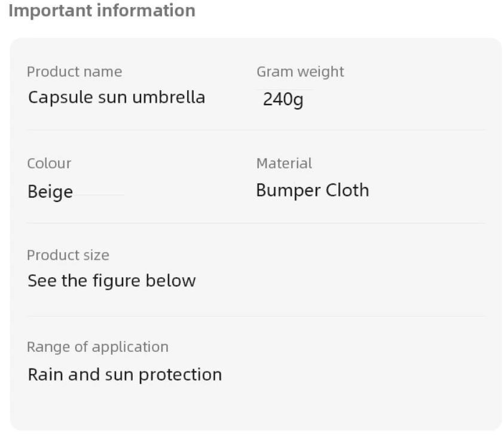Select the "Product size" label
This screenshot has height=436, width=504.
[68, 255]
